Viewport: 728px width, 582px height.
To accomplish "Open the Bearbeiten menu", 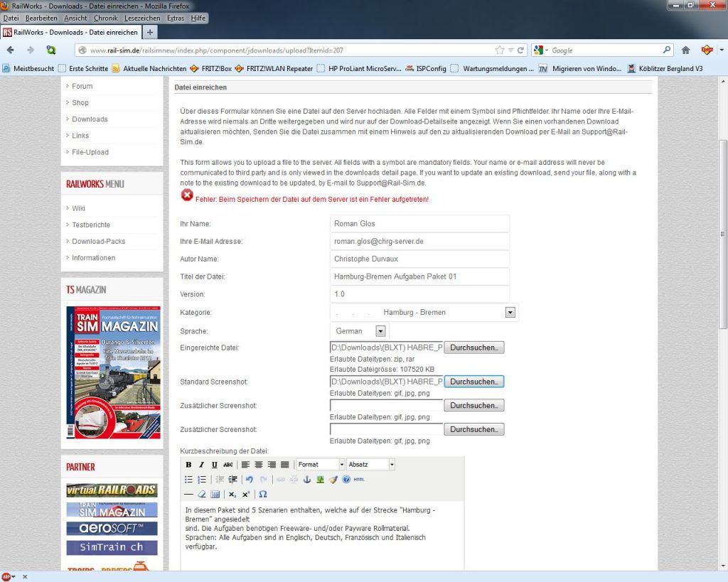I will [x=41, y=18].
